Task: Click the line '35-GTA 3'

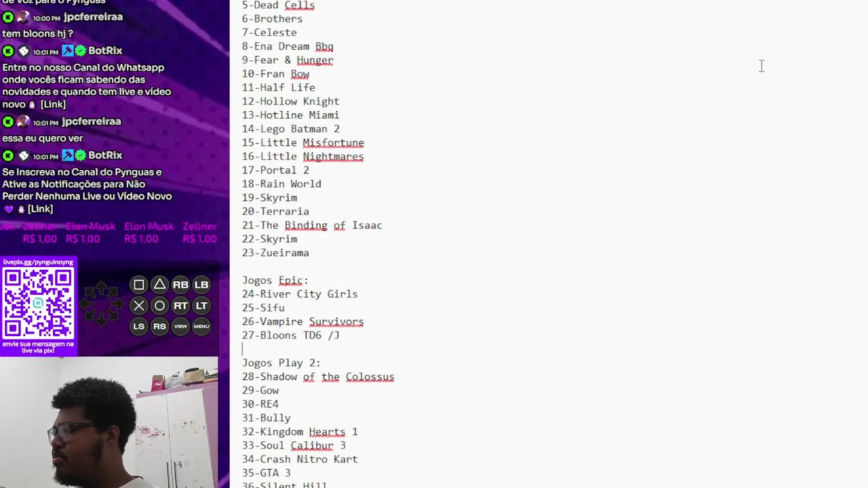Action: 266,473
